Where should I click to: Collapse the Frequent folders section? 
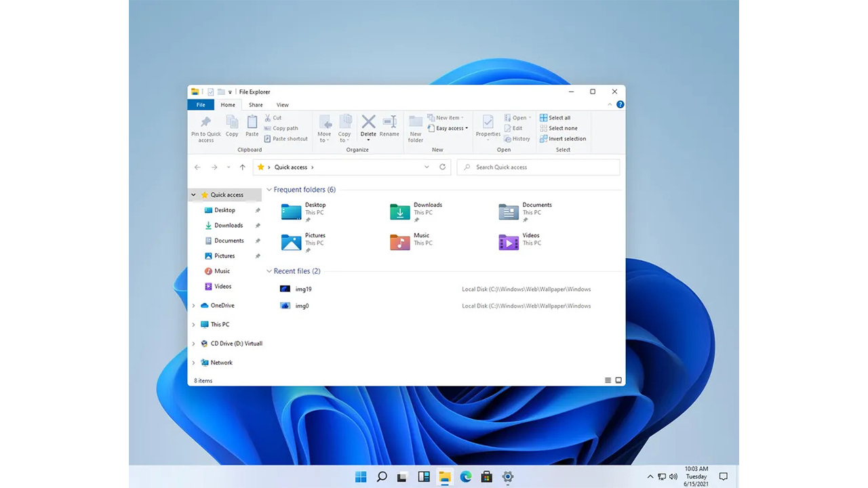click(269, 190)
